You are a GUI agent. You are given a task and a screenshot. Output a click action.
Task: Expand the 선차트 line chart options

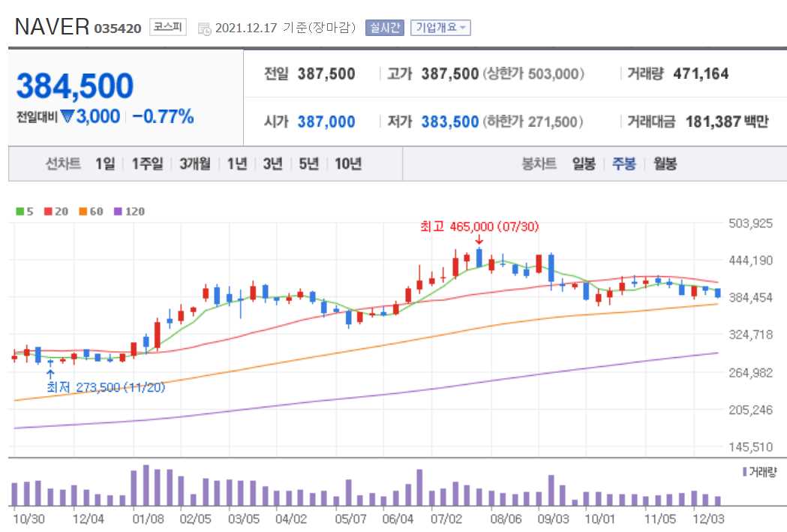tap(62, 164)
